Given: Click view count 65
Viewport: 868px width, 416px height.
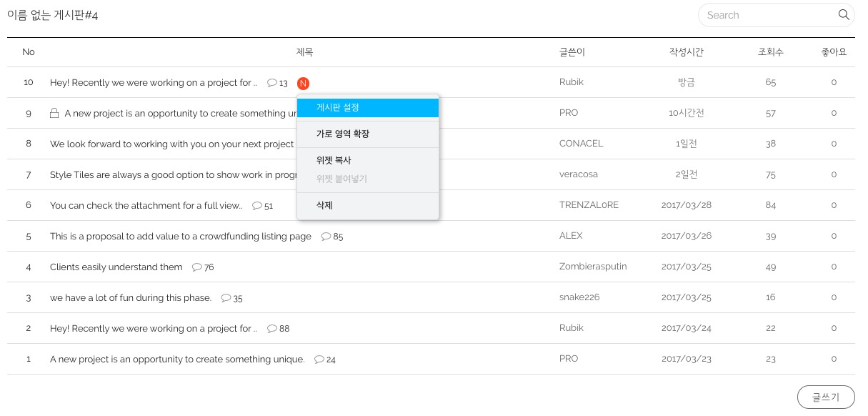Looking at the screenshot, I should coord(771,82).
